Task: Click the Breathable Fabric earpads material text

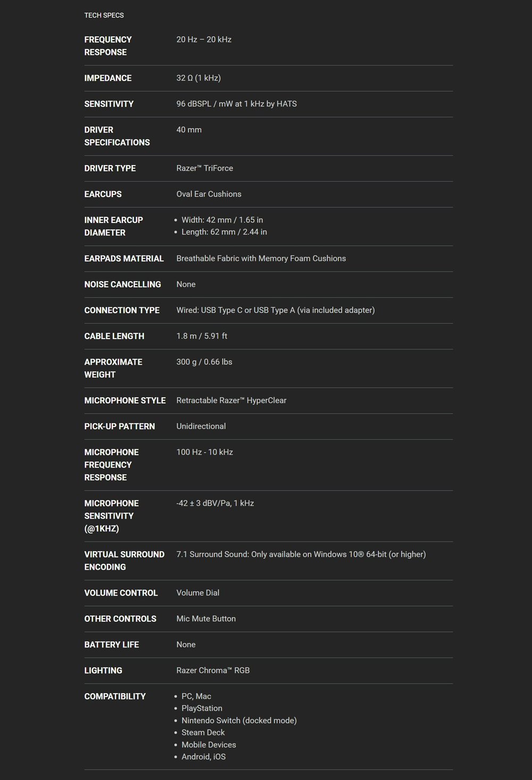Action: pos(261,259)
